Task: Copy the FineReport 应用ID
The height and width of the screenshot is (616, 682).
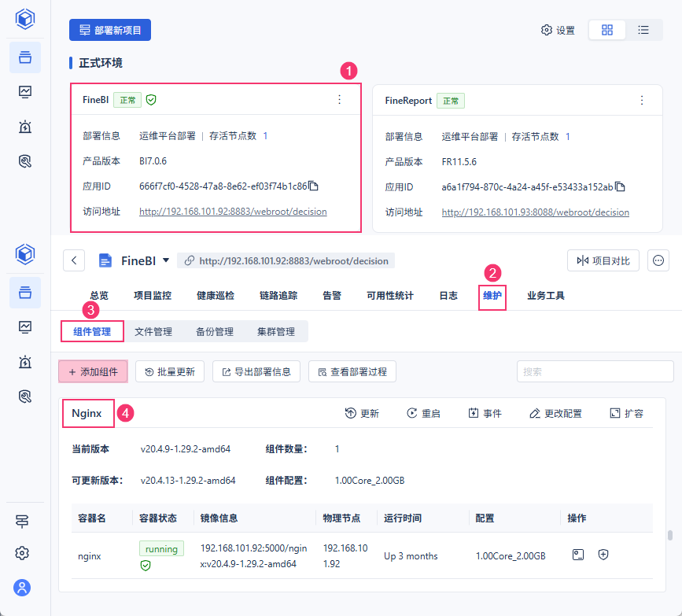Action: click(620, 187)
